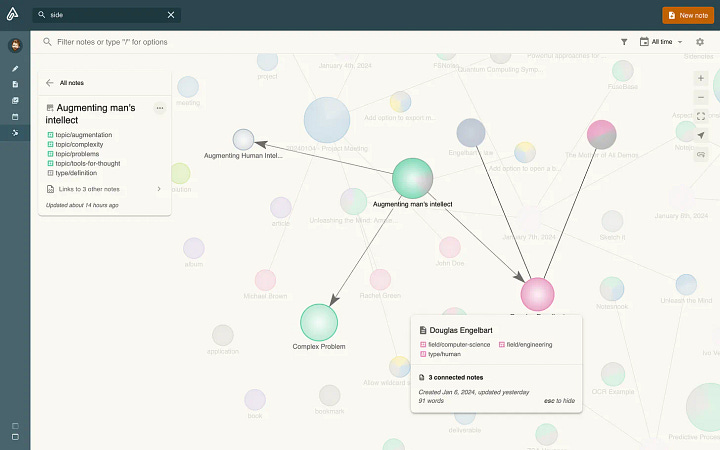
Task: Click the lasso selection icon below locate arrow
Action: click(701, 154)
